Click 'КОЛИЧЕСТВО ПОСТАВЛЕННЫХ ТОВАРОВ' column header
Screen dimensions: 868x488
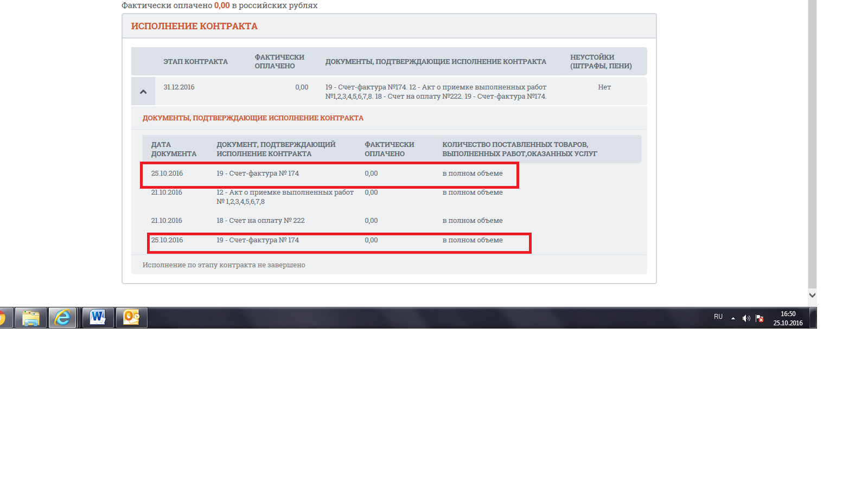pyautogui.click(x=520, y=149)
